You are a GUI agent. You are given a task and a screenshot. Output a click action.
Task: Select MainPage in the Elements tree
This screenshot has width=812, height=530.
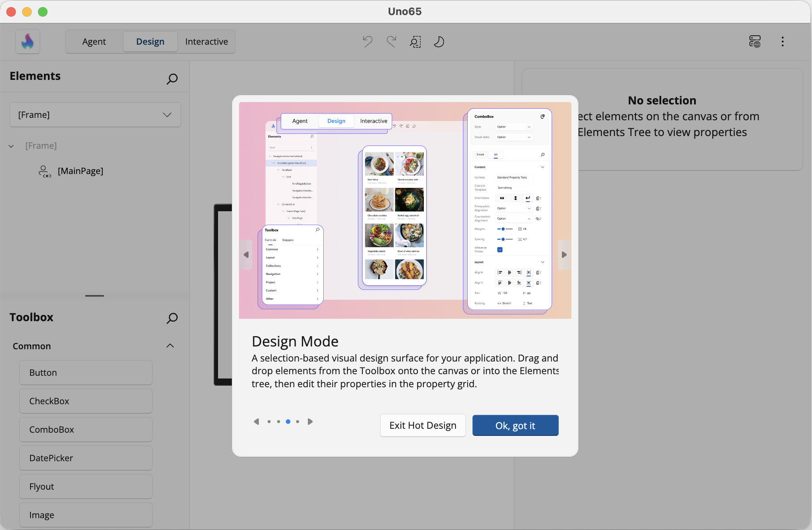[x=81, y=171]
